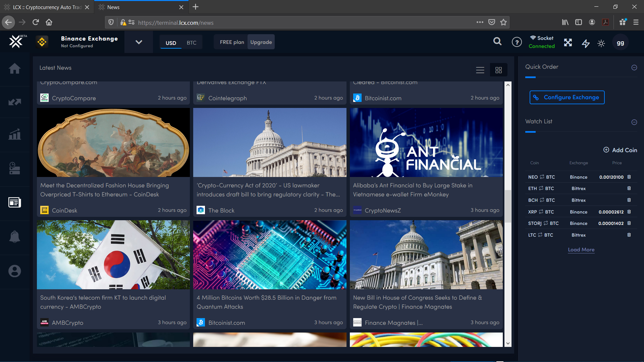Click the Configure Exchange button
The height and width of the screenshot is (362, 644).
pyautogui.click(x=567, y=97)
